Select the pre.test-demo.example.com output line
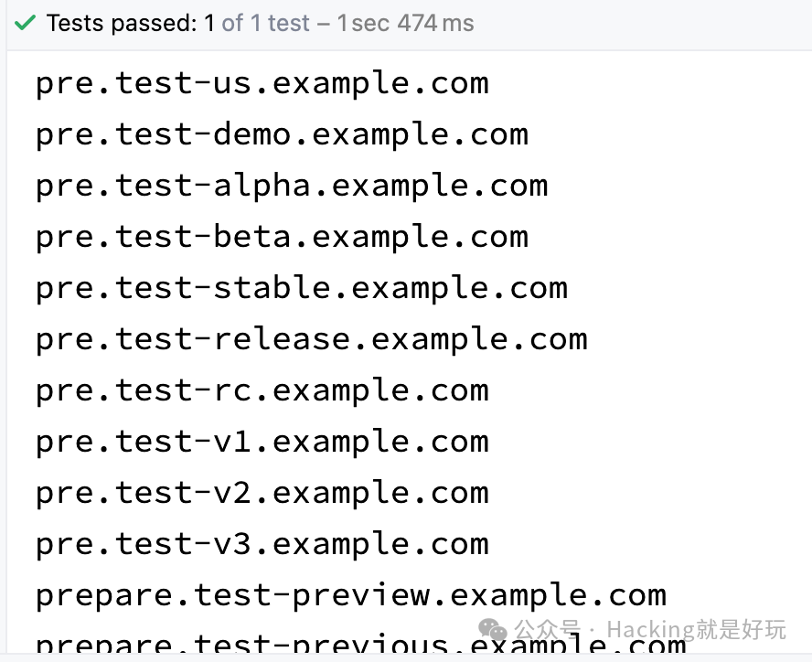 tap(282, 134)
